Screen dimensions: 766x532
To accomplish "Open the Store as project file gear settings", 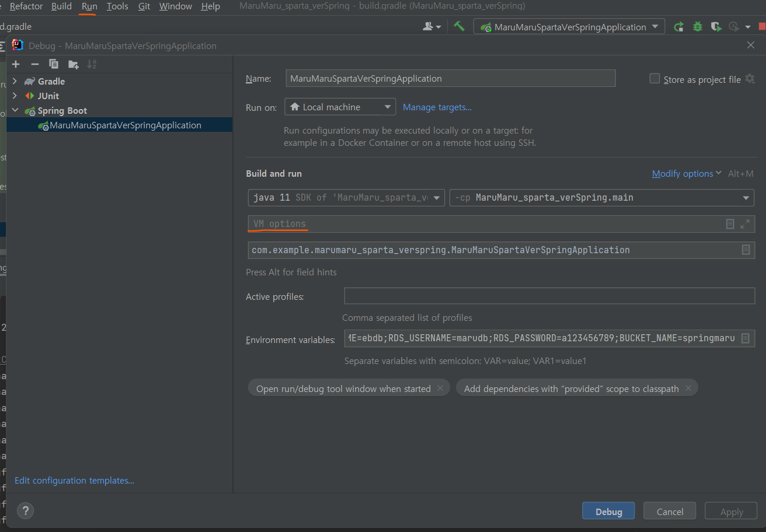I will [750, 79].
